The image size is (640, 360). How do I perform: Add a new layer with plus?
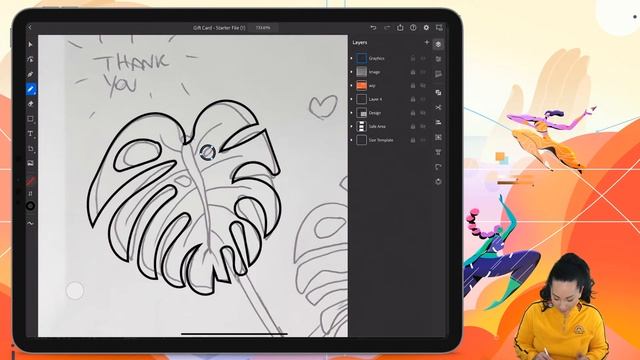pos(427,42)
